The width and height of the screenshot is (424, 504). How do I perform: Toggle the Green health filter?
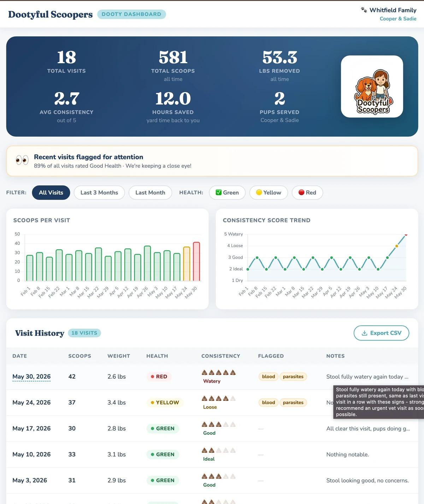coord(227,193)
